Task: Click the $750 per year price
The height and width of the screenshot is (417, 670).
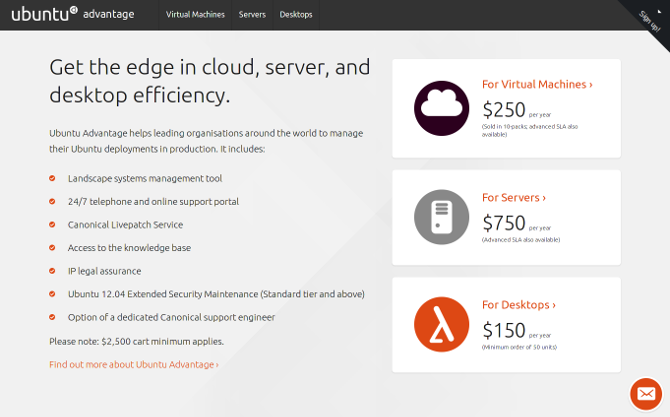Action: coord(504,223)
